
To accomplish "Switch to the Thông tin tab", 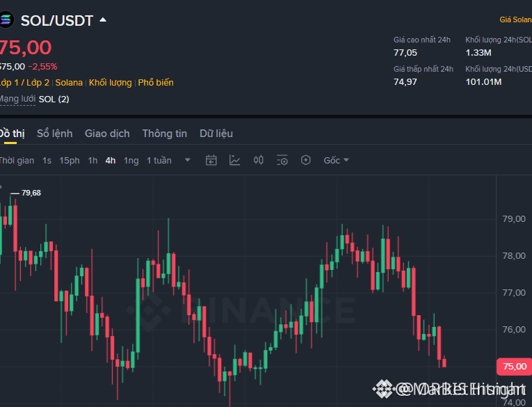I will (165, 134).
